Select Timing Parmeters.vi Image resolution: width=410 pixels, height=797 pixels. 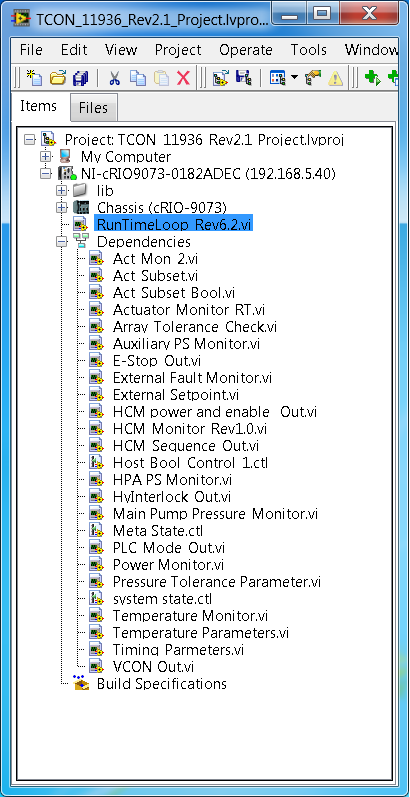[x=178, y=650]
